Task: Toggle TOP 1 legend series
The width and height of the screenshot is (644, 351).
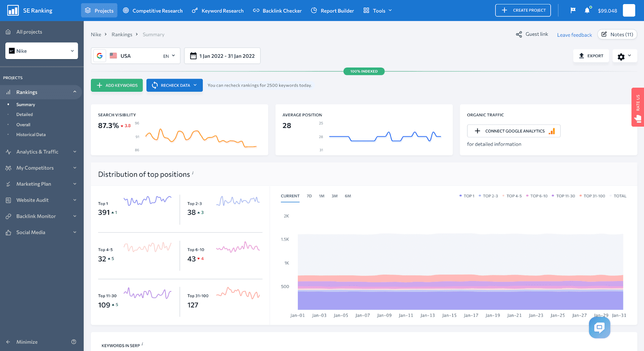Action: 467,196
